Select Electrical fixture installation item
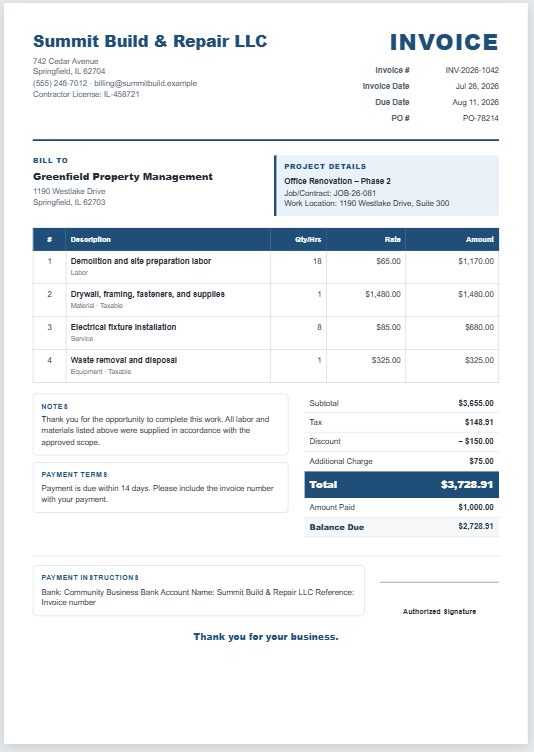This screenshot has width=534, height=752. point(123,327)
